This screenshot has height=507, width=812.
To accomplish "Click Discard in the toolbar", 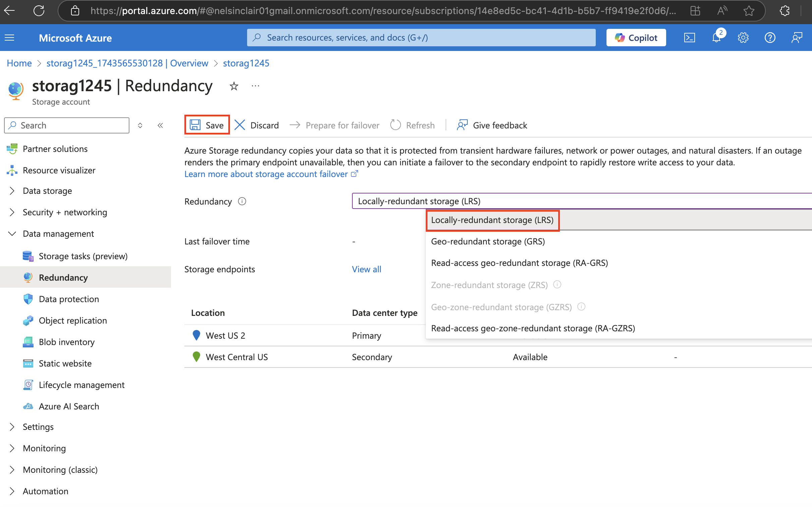I will tap(257, 125).
